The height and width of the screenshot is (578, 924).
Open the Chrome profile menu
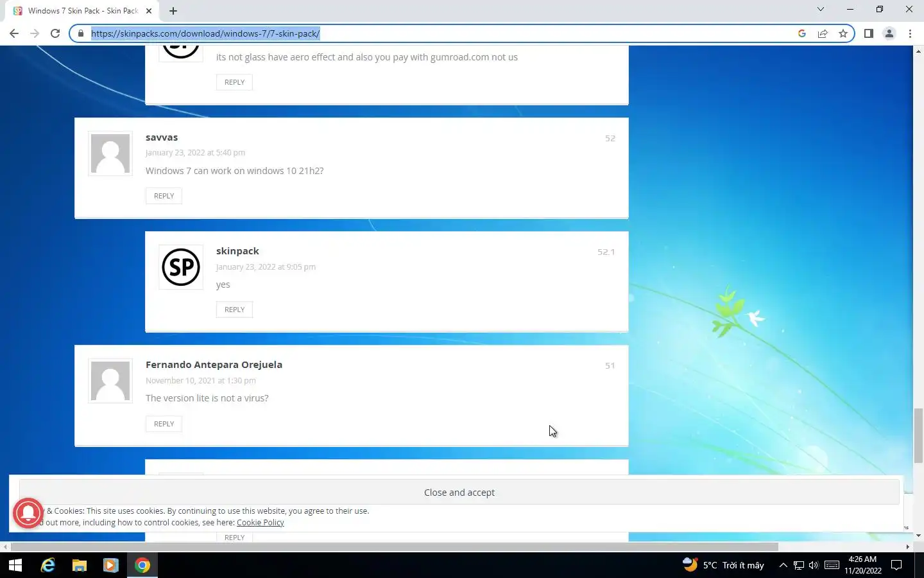coord(889,33)
